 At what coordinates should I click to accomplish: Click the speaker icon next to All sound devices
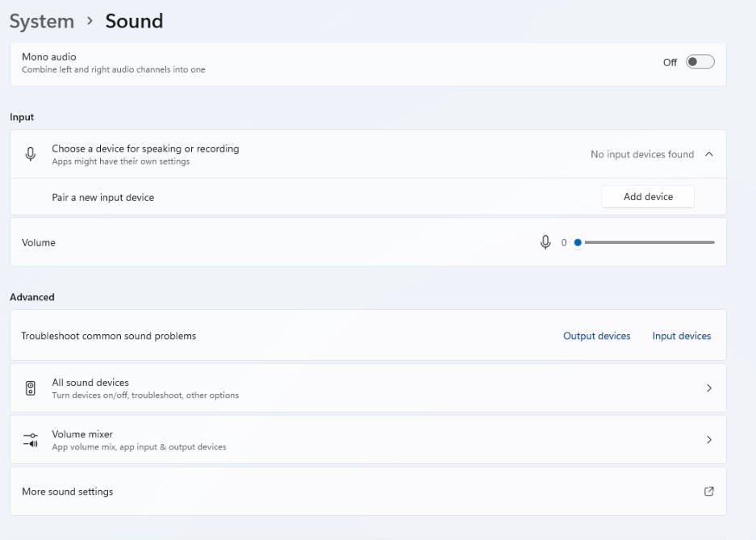(x=32, y=388)
